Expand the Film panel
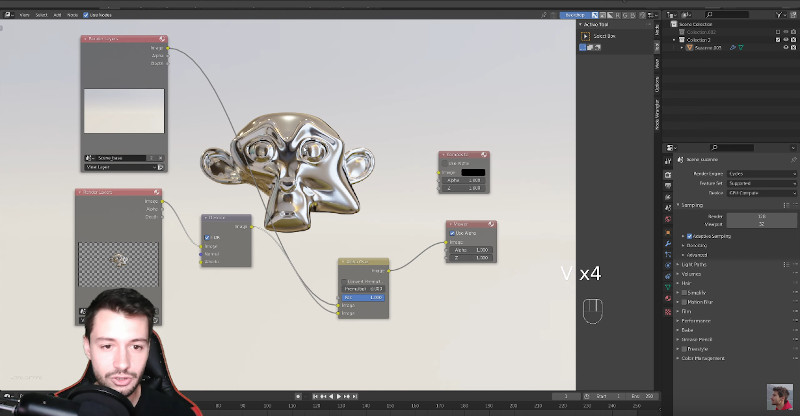The image size is (800, 416). click(x=686, y=311)
